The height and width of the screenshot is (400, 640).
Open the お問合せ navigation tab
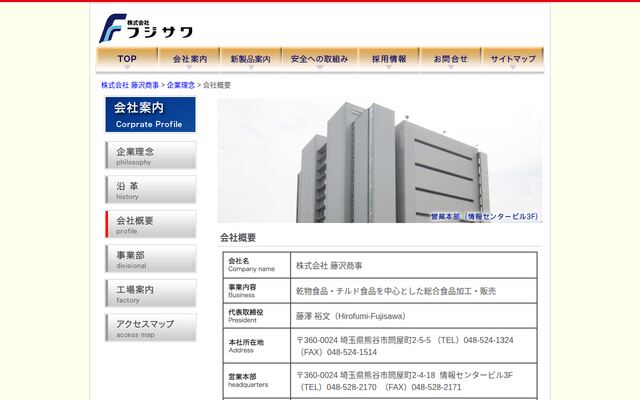[x=450, y=59]
